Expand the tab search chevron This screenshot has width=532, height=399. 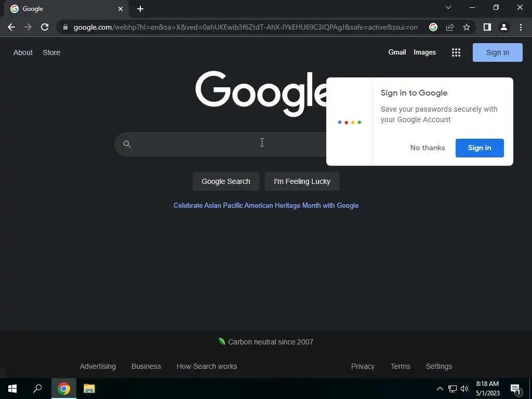pyautogui.click(x=448, y=7)
